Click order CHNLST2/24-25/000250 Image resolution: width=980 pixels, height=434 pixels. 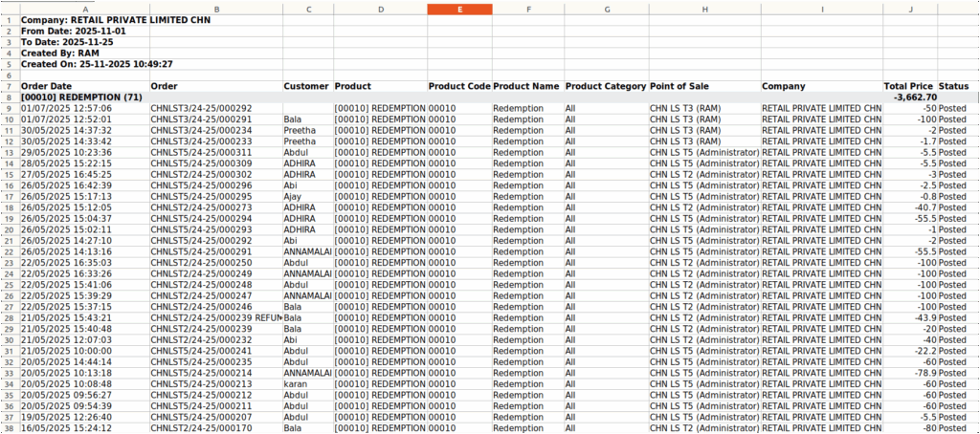pos(215,262)
